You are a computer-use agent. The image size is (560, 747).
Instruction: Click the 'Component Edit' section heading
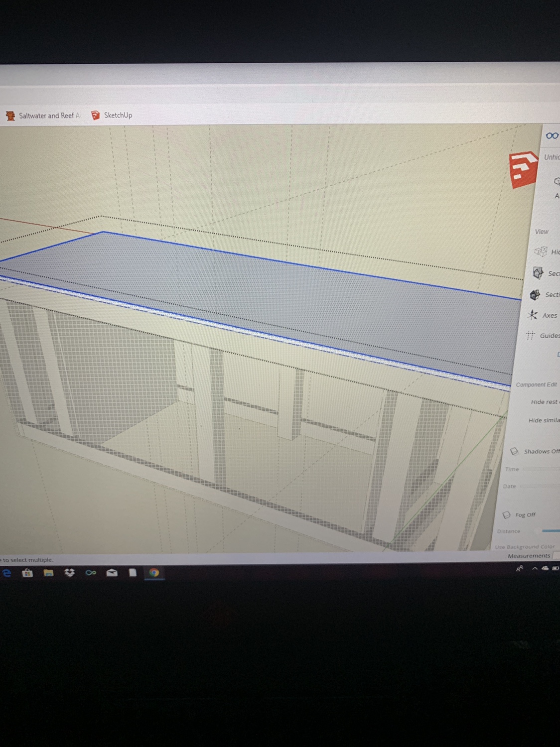(536, 384)
